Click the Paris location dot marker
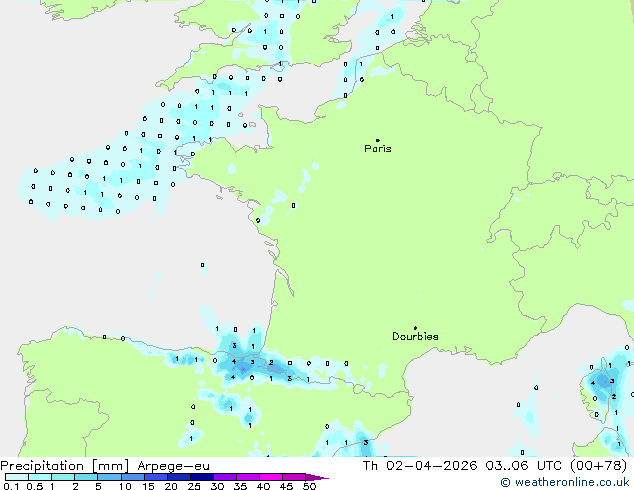Screen dimensions: 634x490 pos(378,140)
